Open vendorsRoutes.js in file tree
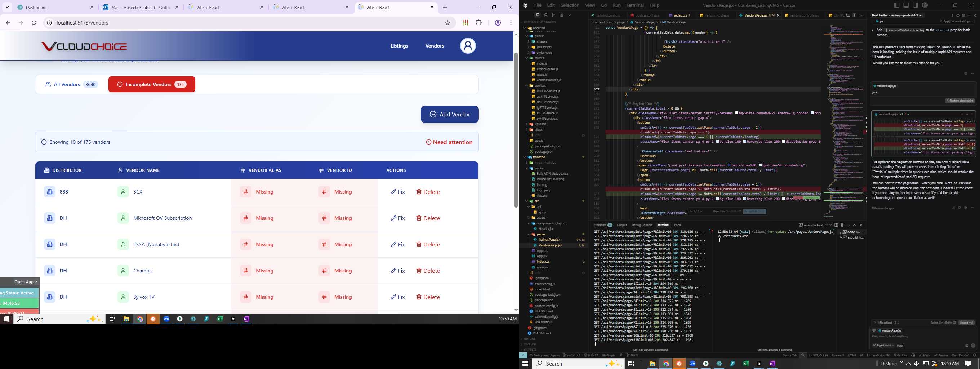The width and height of the screenshot is (980, 369). [549, 80]
